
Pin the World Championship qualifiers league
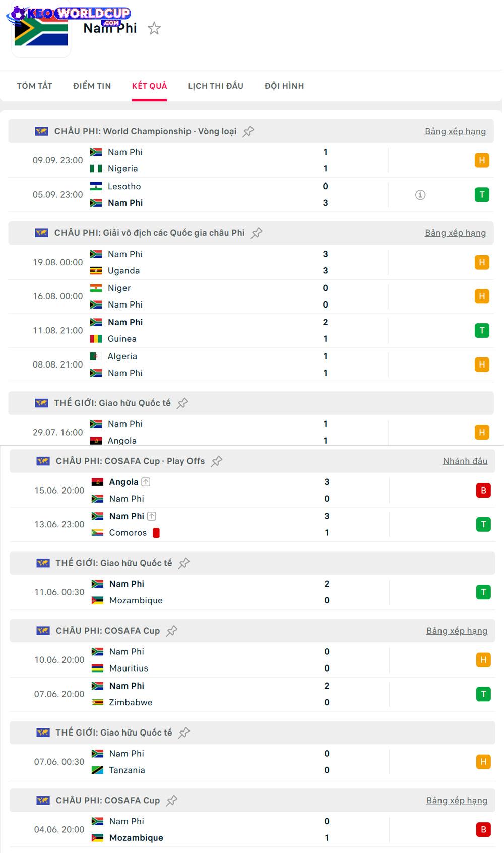click(248, 132)
